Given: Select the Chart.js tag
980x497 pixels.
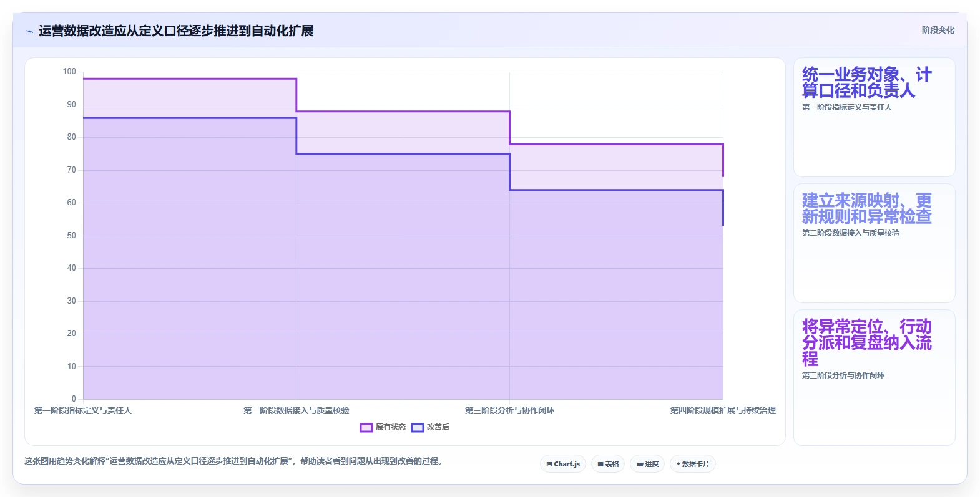Looking at the screenshot, I should (x=563, y=464).
